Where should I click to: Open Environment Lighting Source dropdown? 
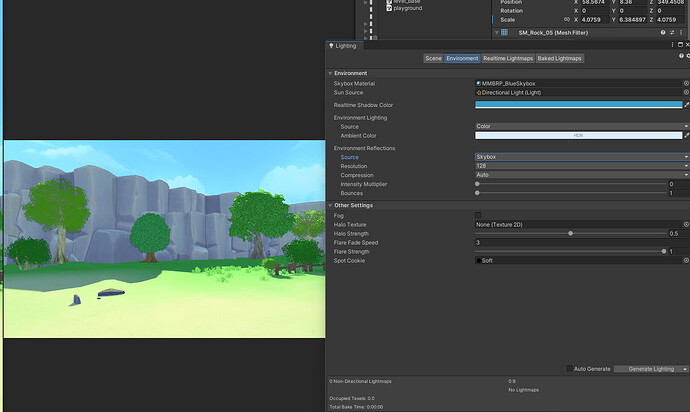tap(582, 126)
